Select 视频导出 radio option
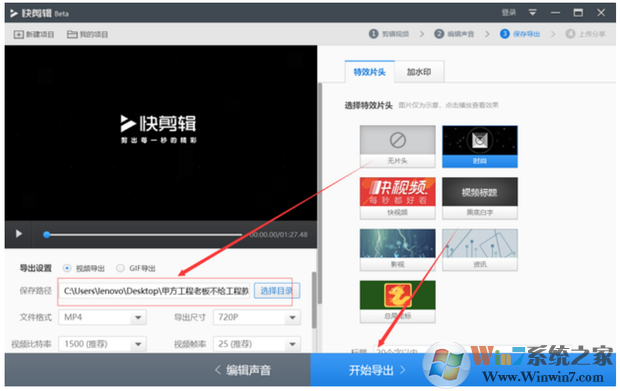 pos(67,268)
